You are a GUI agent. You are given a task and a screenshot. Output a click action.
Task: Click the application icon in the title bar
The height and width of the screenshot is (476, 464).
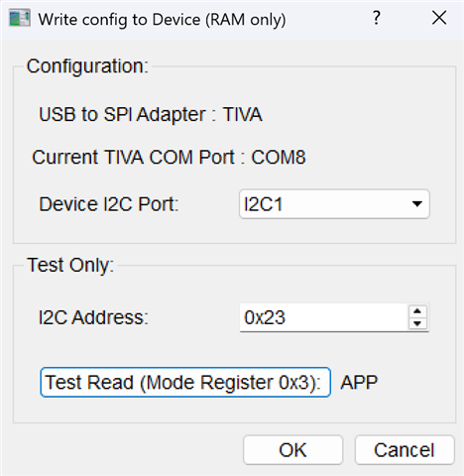tap(20, 18)
